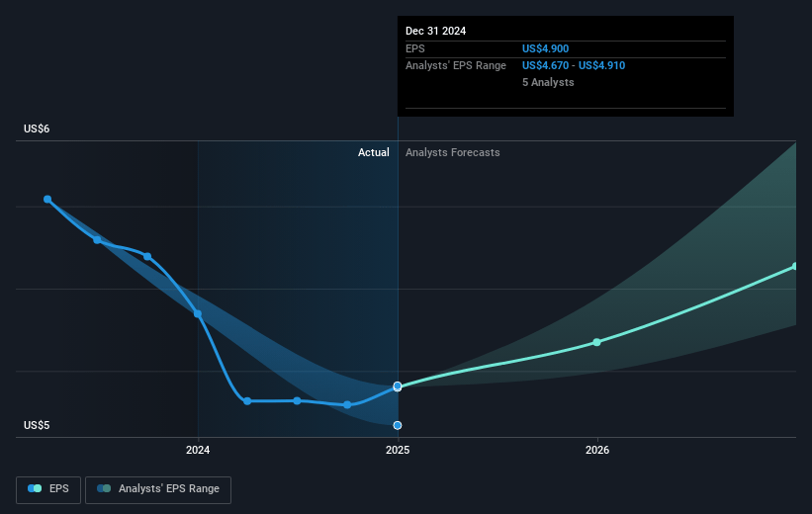
Task: Select the first EPS data point above US$5.5
Action: [47, 200]
